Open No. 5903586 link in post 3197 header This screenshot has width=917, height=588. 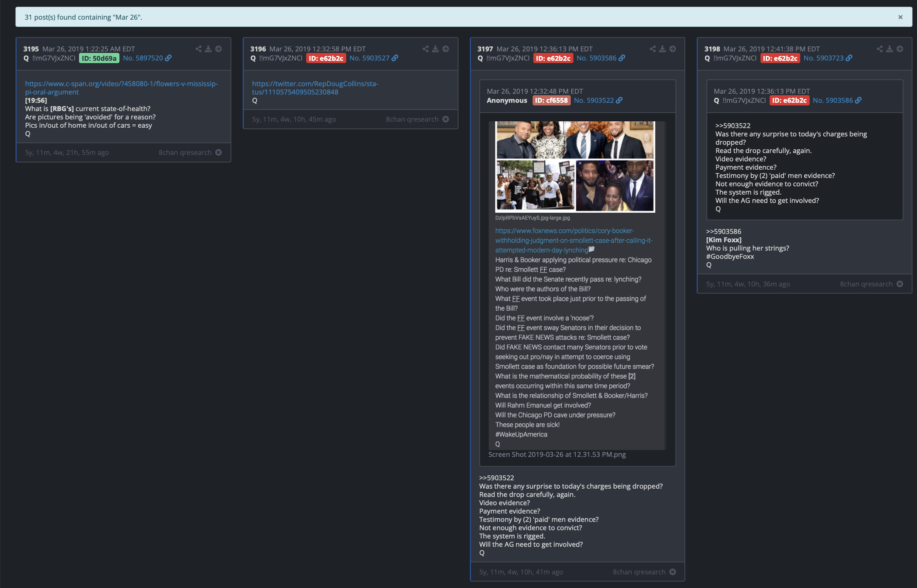(596, 58)
